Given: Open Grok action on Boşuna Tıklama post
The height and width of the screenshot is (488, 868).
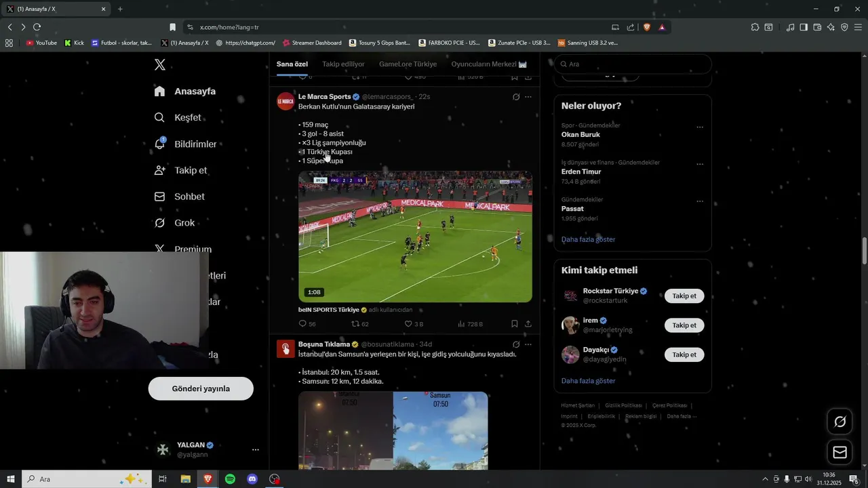Looking at the screenshot, I should [x=516, y=344].
